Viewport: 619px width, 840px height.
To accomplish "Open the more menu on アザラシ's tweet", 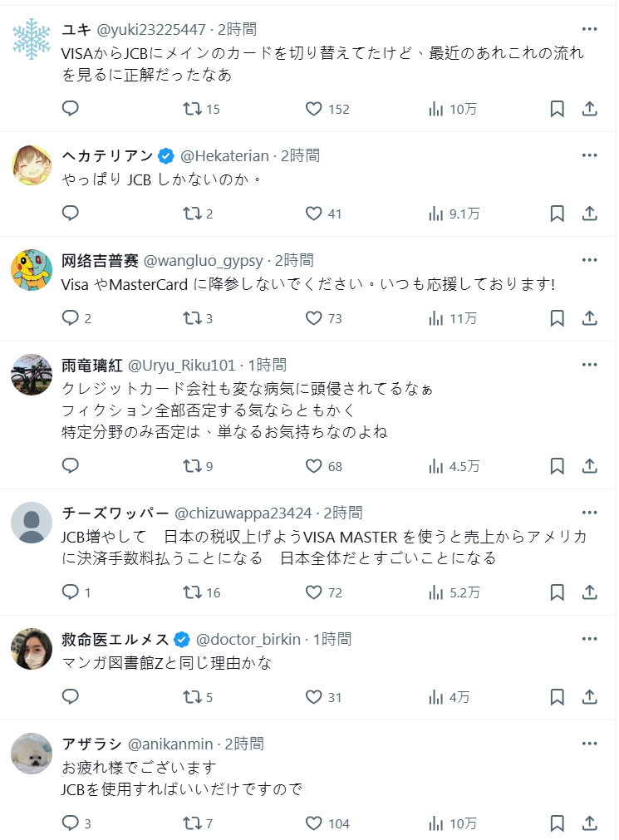I will click(x=589, y=744).
